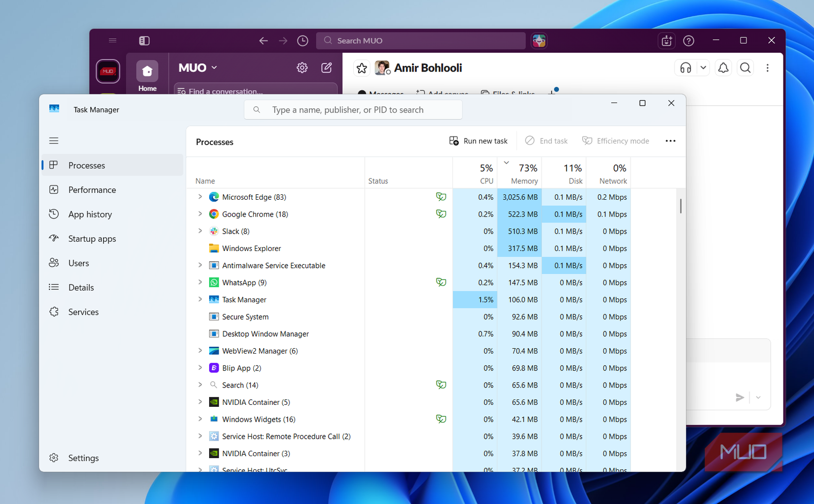The width and height of the screenshot is (814, 504).
Task: Expand the Microsoft Edge (83) process group
Action: coord(200,197)
